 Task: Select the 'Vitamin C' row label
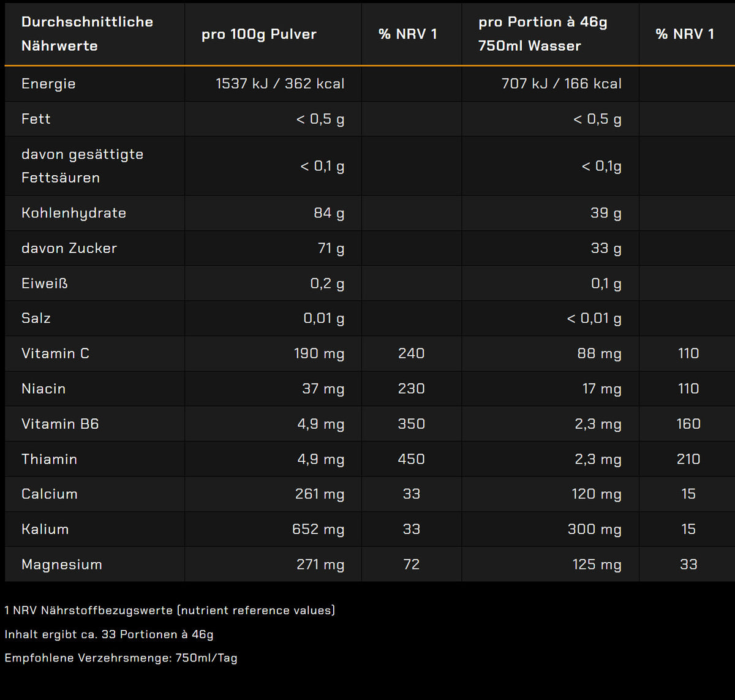[56, 353]
